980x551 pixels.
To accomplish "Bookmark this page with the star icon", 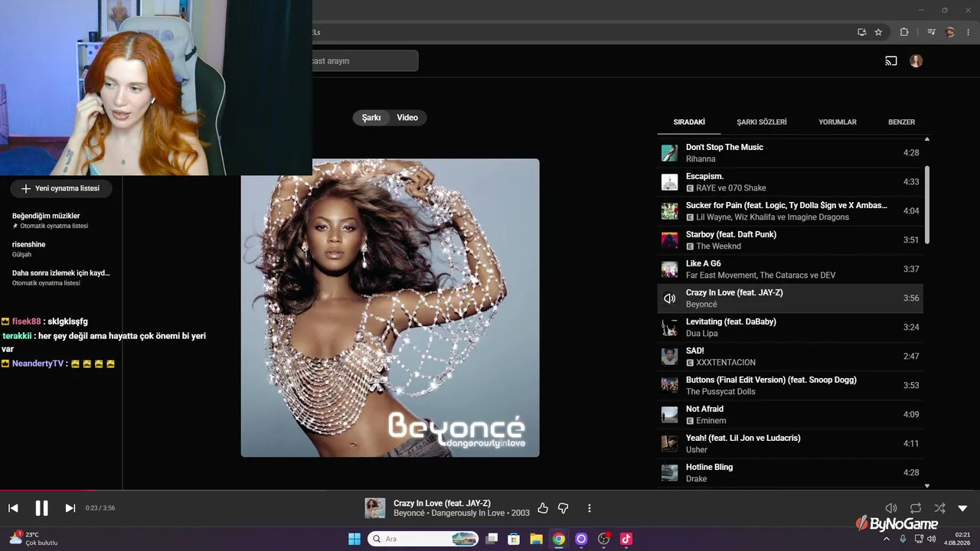I will pos(878,32).
